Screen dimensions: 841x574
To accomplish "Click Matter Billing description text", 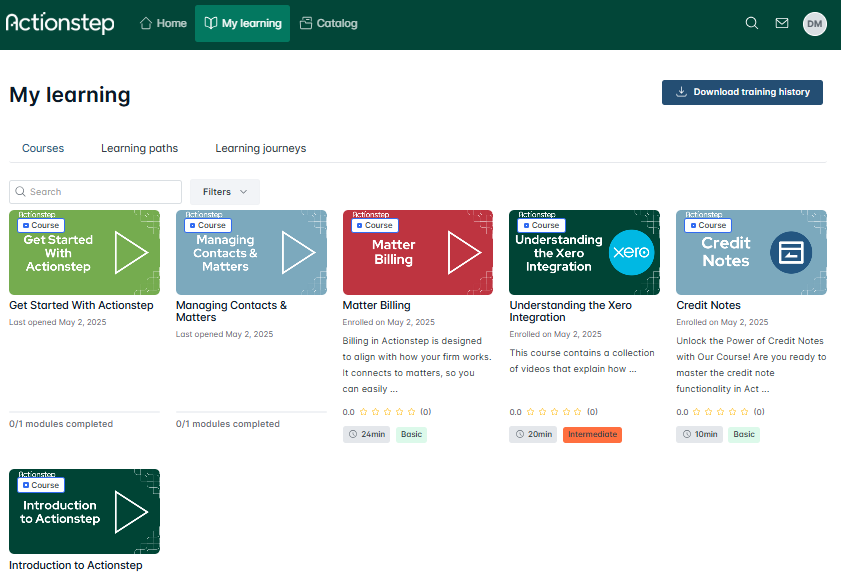I will [417, 365].
